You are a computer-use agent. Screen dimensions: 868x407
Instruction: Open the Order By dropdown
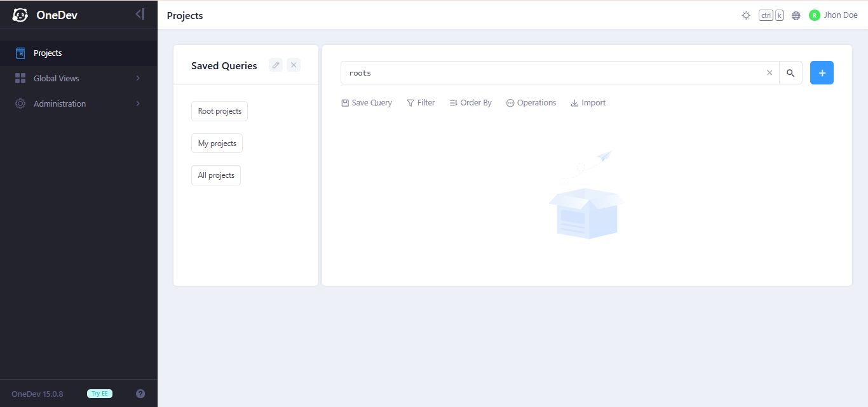(470, 103)
